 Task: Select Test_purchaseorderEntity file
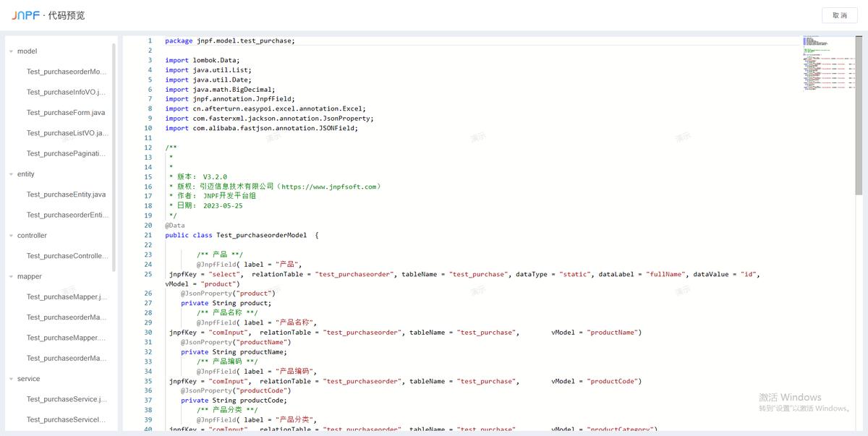pos(67,215)
